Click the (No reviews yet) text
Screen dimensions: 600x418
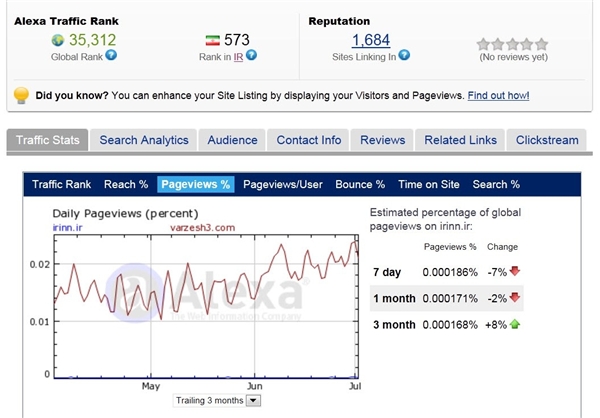(x=514, y=57)
